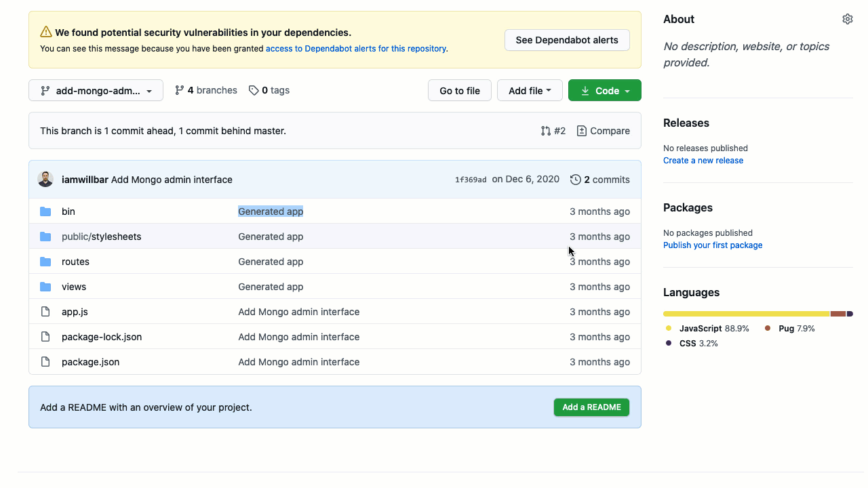Click the bin folder icon
868x488 pixels.
45,211
